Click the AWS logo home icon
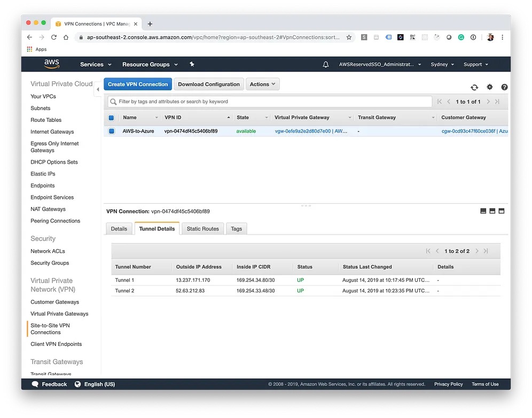 click(x=52, y=64)
